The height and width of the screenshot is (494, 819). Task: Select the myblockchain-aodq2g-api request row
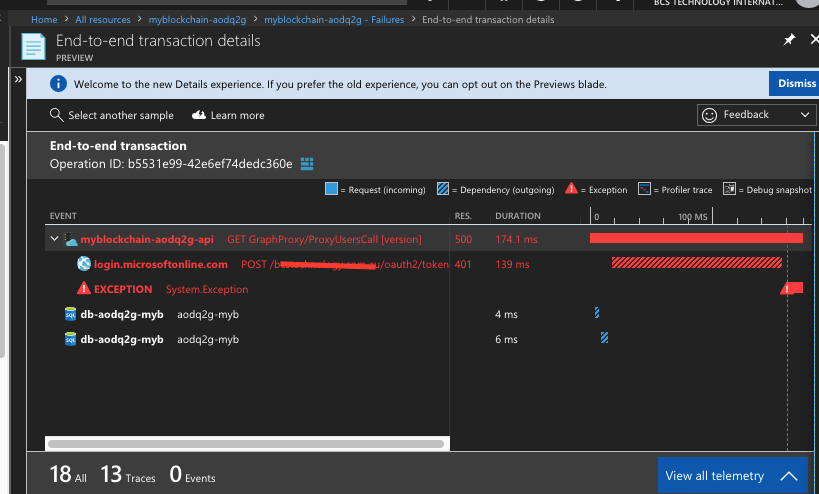coord(428,239)
